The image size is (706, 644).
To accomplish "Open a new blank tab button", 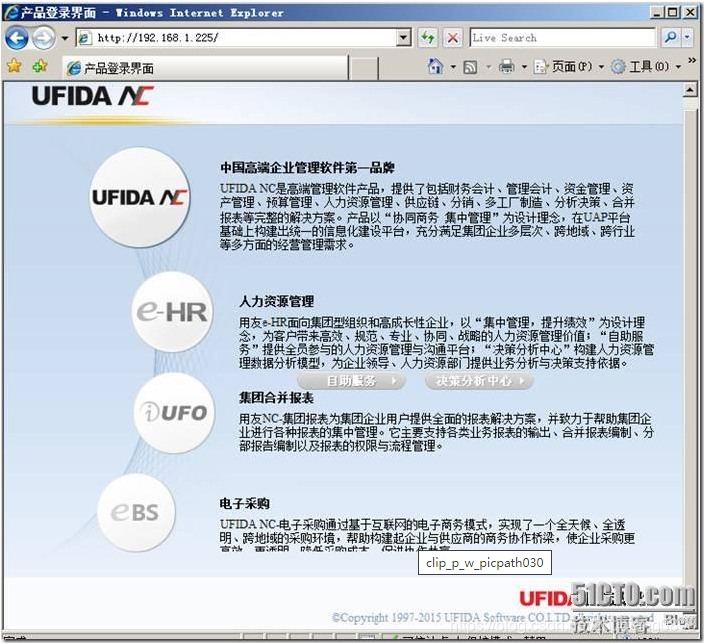I will click(x=363, y=68).
